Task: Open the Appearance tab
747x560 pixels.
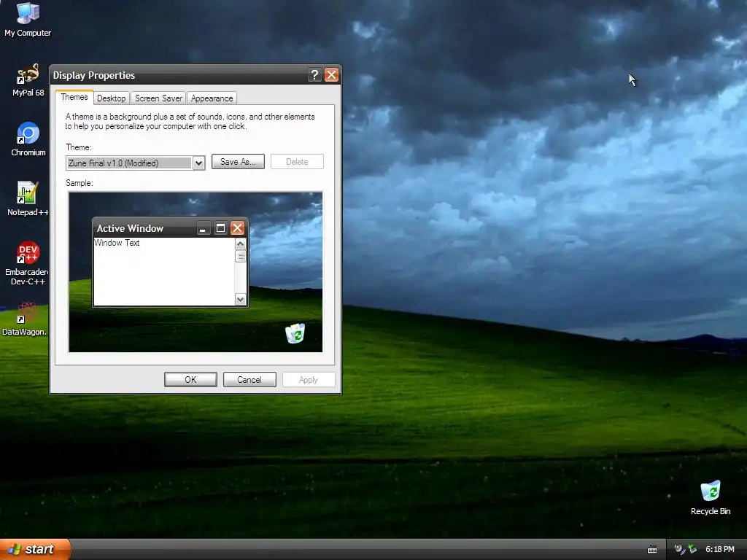Action: click(212, 98)
